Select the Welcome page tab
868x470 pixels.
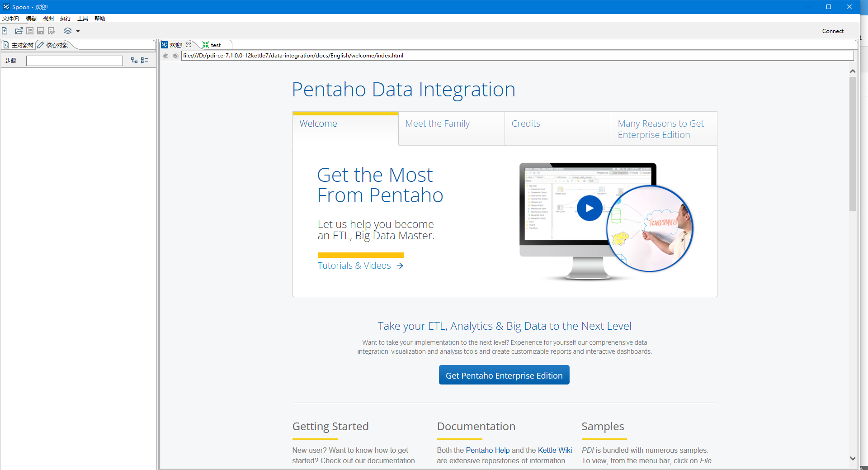click(345, 128)
